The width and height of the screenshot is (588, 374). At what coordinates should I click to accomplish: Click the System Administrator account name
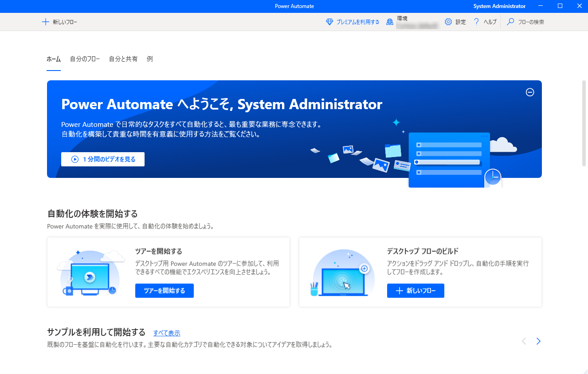(499, 6)
